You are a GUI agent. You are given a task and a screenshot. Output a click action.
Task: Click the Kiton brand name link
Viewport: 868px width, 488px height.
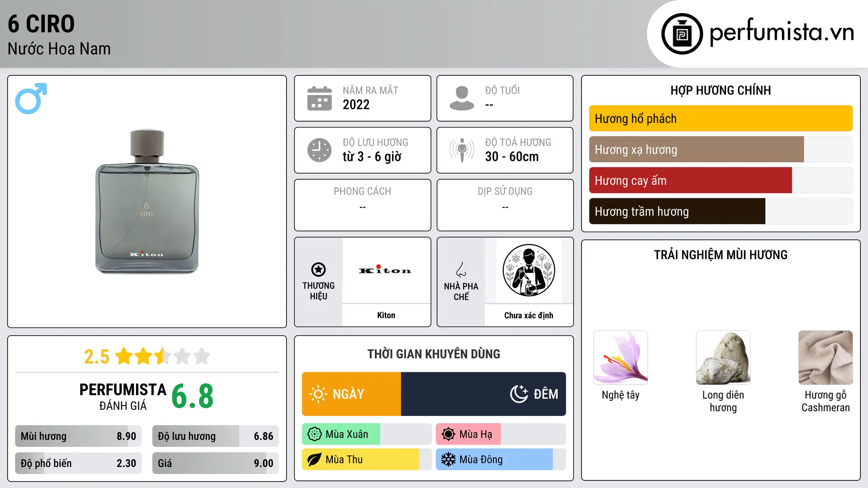tap(386, 315)
